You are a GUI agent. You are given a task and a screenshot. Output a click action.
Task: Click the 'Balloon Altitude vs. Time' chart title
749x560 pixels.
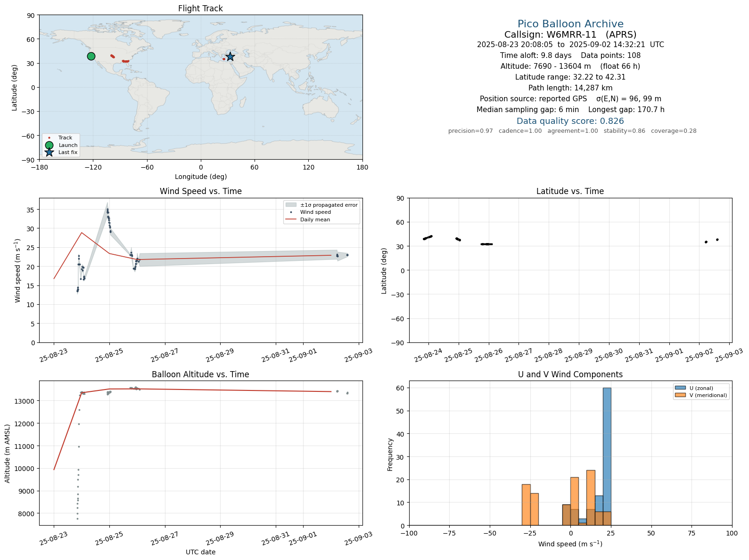click(201, 374)
